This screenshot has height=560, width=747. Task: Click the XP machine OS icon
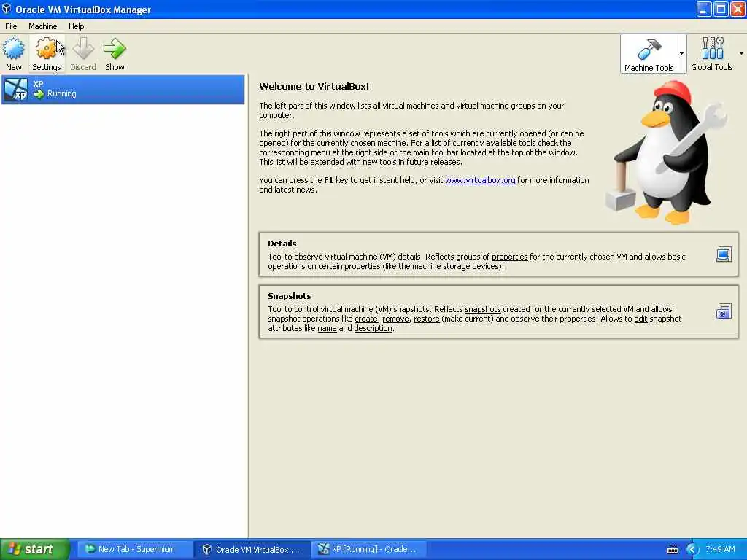coord(16,90)
